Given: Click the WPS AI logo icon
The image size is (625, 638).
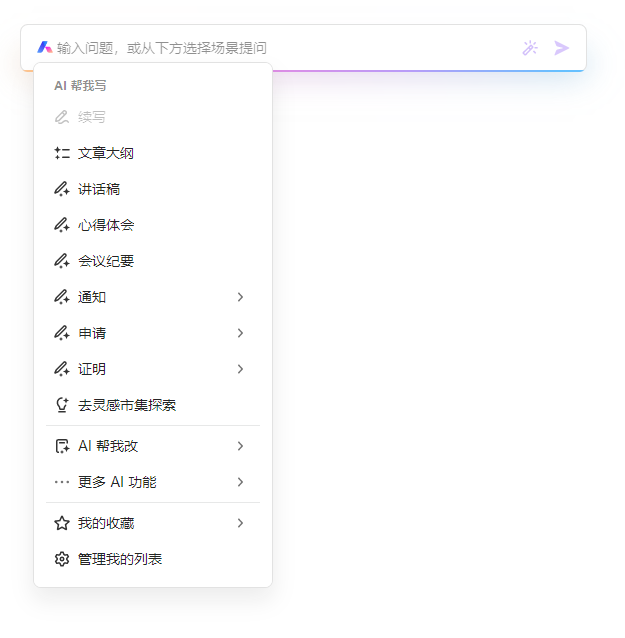Looking at the screenshot, I should (45, 48).
